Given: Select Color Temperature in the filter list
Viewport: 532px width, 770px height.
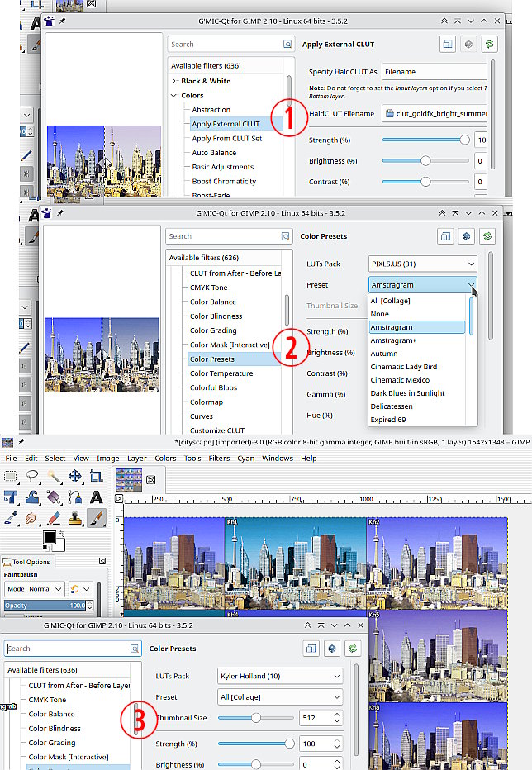Looking at the screenshot, I should click(x=221, y=373).
